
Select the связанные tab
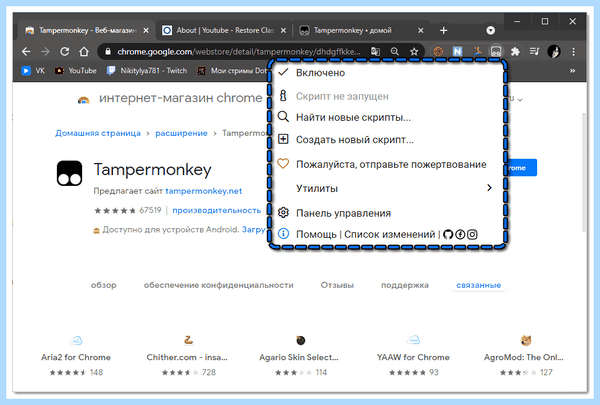coord(478,285)
